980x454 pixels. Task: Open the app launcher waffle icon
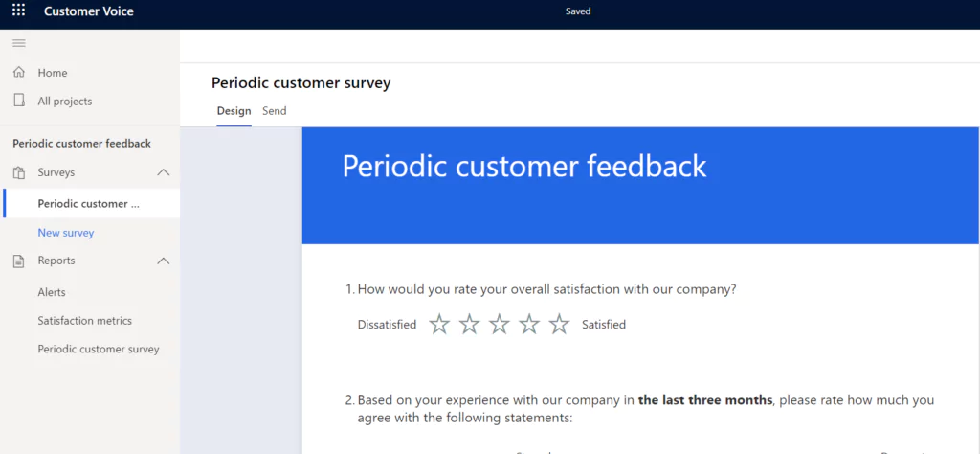[x=19, y=11]
